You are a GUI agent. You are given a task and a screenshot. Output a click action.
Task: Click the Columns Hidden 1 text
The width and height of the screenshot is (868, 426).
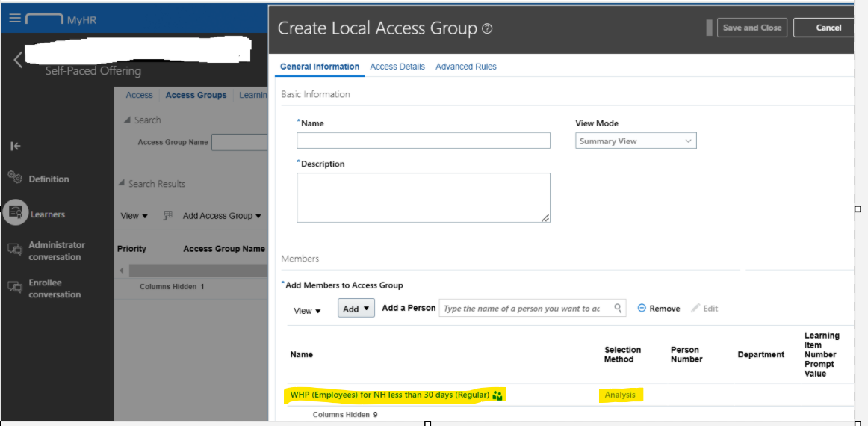tap(172, 287)
